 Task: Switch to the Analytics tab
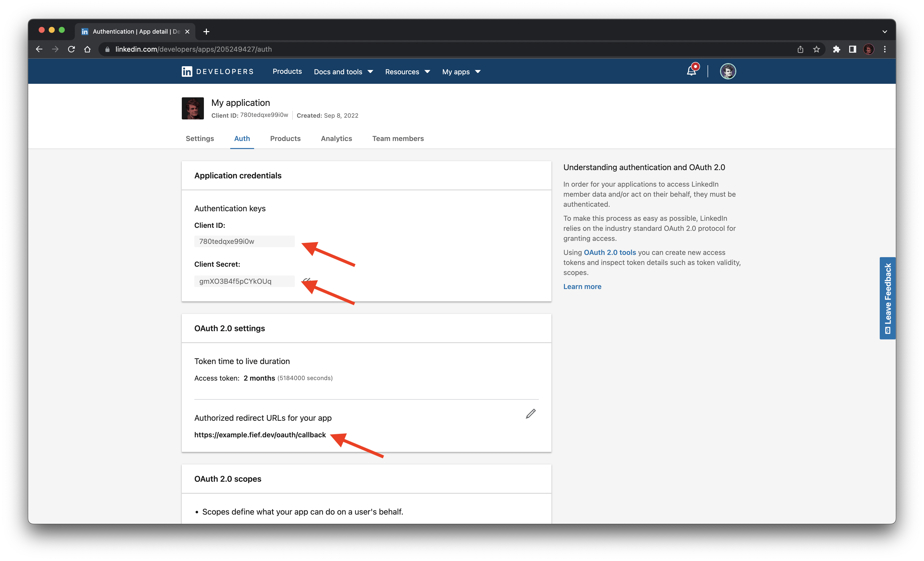(336, 139)
